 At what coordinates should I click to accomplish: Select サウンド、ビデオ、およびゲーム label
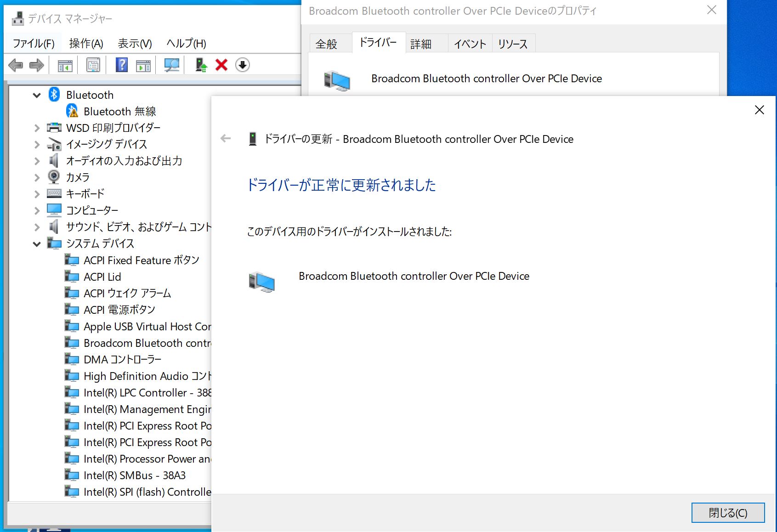click(138, 226)
